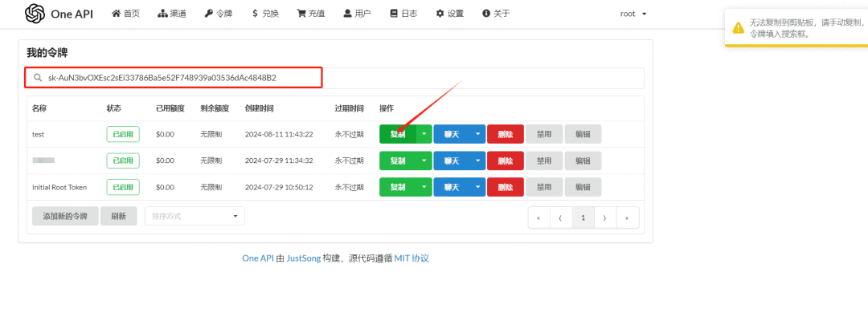Delete the Initial Root Token
The width and height of the screenshot is (868, 317).
[x=506, y=187]
